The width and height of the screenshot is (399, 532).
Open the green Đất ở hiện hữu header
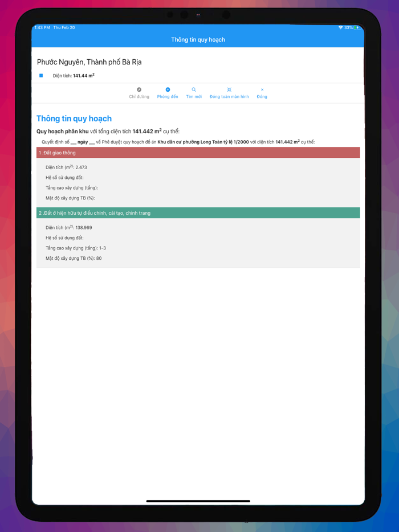tap(198, 213)
